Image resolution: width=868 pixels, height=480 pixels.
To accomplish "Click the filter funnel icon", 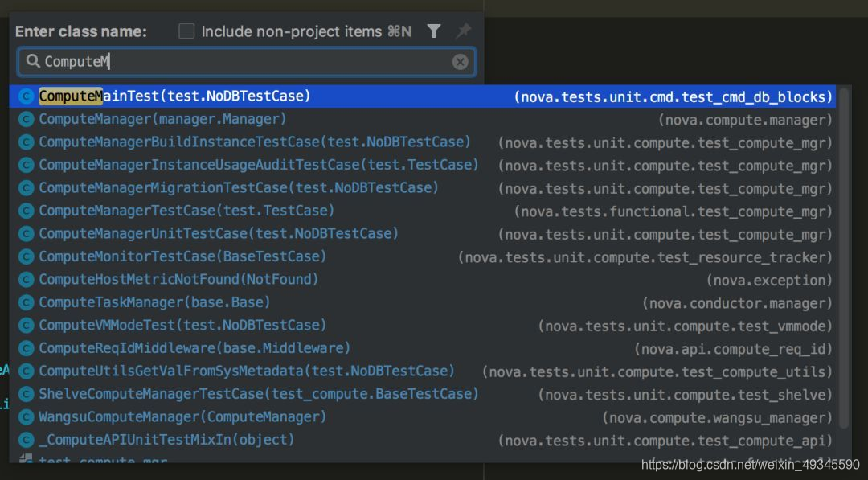I will pos(434,31).
